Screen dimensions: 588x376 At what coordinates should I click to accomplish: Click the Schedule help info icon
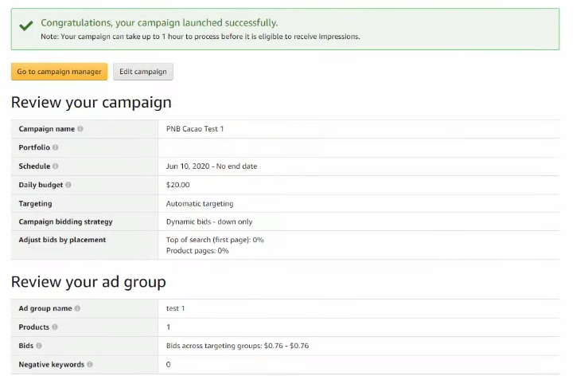[x=56, y=166]
